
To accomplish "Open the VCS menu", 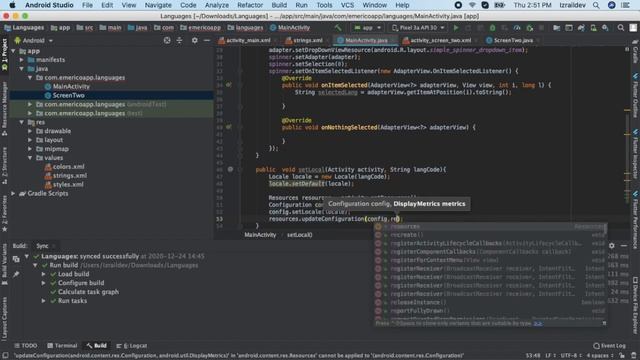I will (x=347, y=5).
